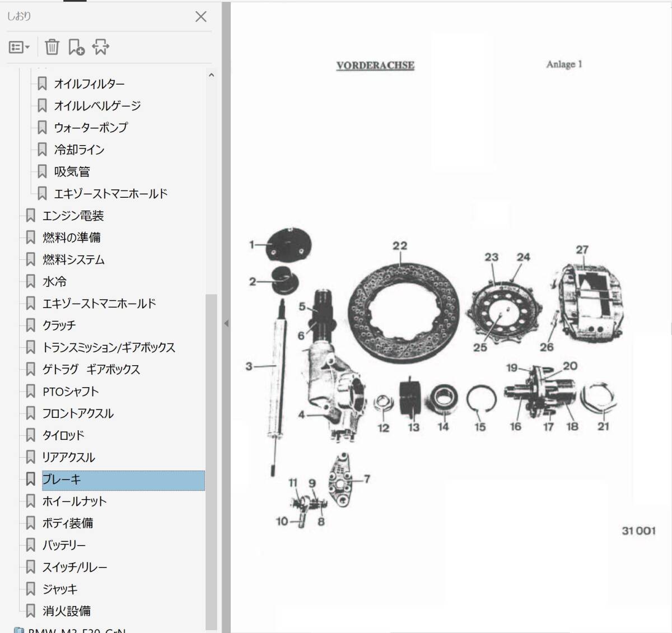This screenshot has height=633, width=672.
Task: Click the VORDERACHSE heading on the page
Action: pyautogui.click(x=375, y=66)
